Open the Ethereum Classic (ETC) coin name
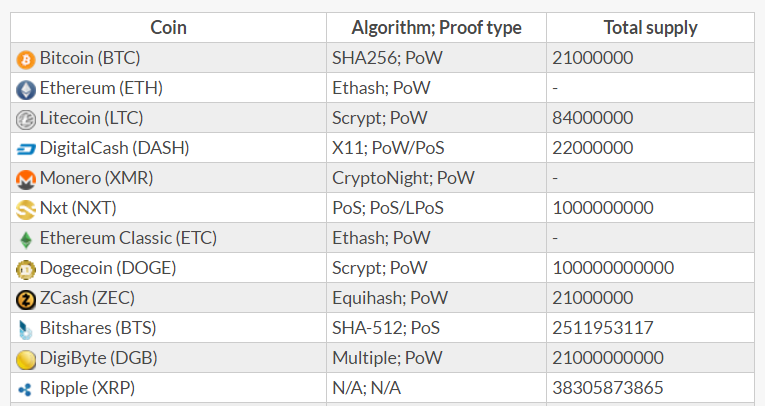The height and width of the screenshot is (406, 765). click(128, 238)
